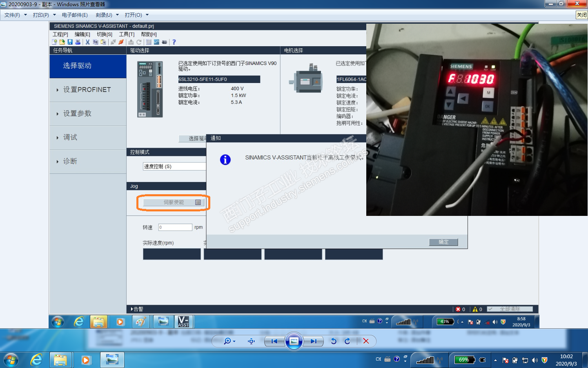
Task: Click the Photo Viewer fit-to-window icon
Action: pos(251,341)
